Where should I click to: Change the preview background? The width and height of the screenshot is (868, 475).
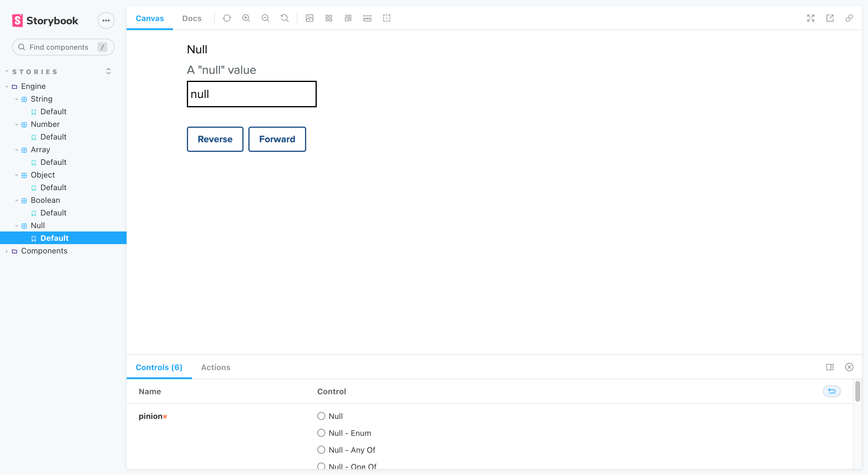(310, 18)
